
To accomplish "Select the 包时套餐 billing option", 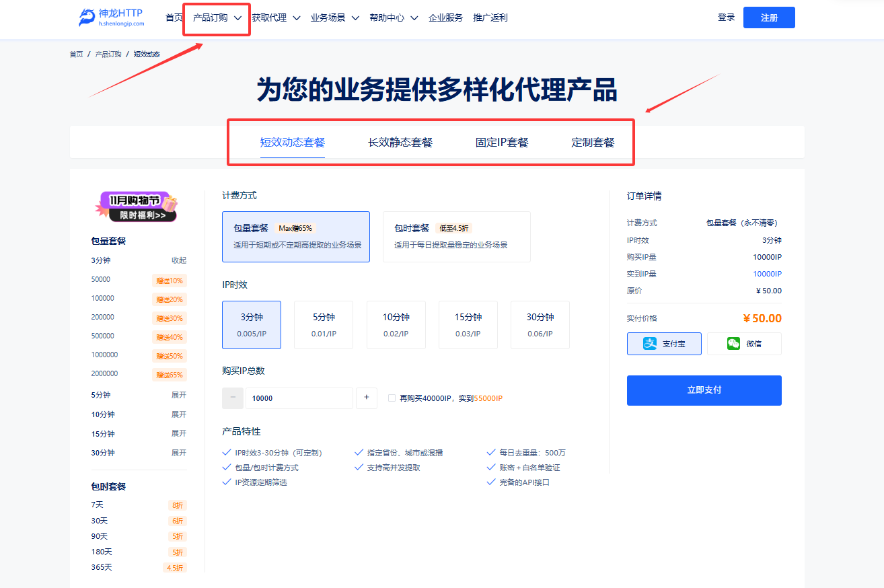I will click(x=456, y=236).
